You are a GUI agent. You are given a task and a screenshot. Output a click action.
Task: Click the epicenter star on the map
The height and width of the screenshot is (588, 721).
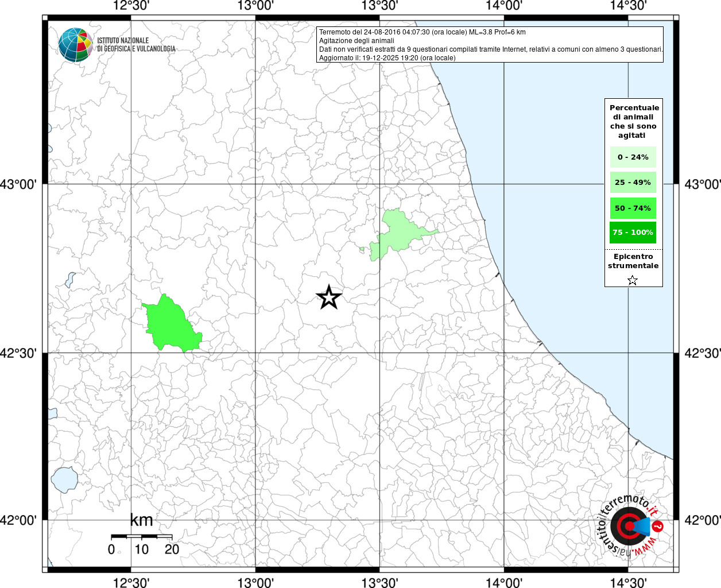click(329, 297)
